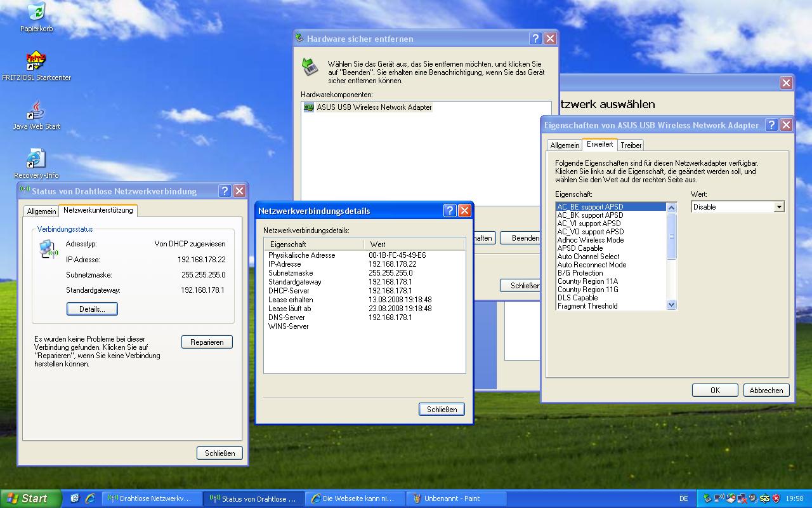Click the Details... button
Screen dimensions: 812x508
92,309
